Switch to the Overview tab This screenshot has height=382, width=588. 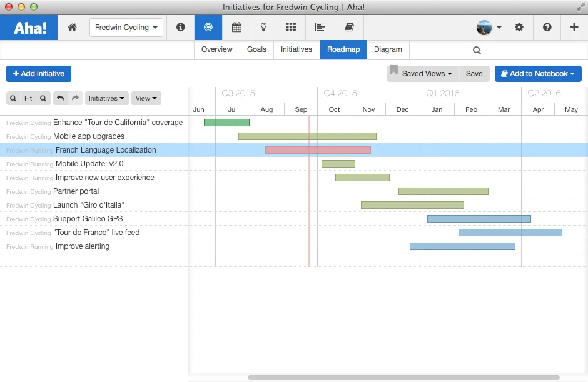coord(217,49)
